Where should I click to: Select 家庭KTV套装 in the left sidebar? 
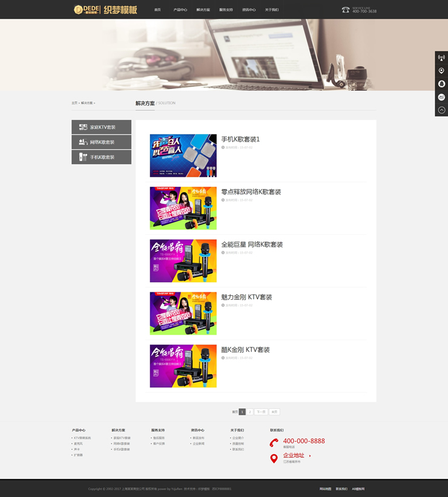tap(102, 127)
